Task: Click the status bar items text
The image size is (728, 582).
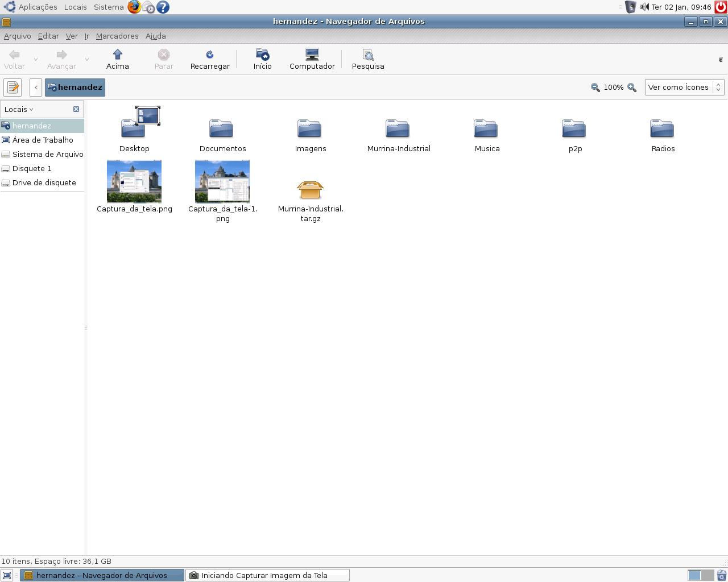Action: (x=56, y=561)
